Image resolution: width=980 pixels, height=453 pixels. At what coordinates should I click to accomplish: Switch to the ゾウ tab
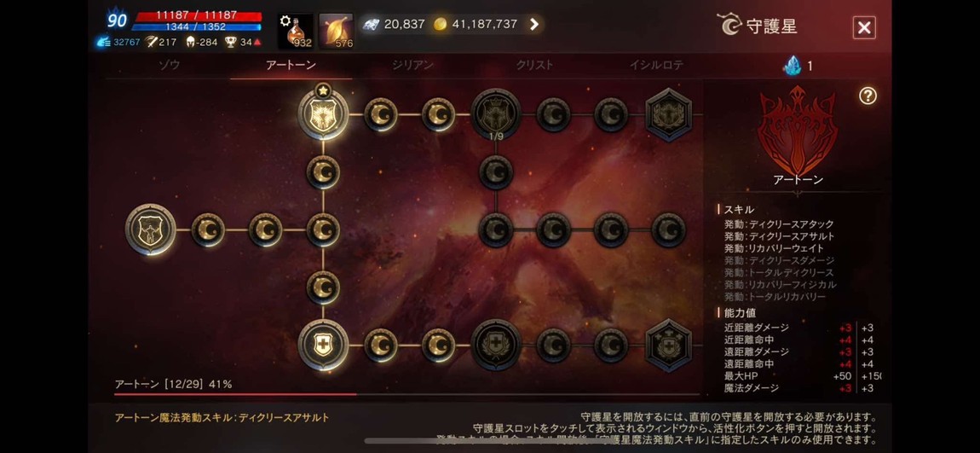[x=169, y=65]
